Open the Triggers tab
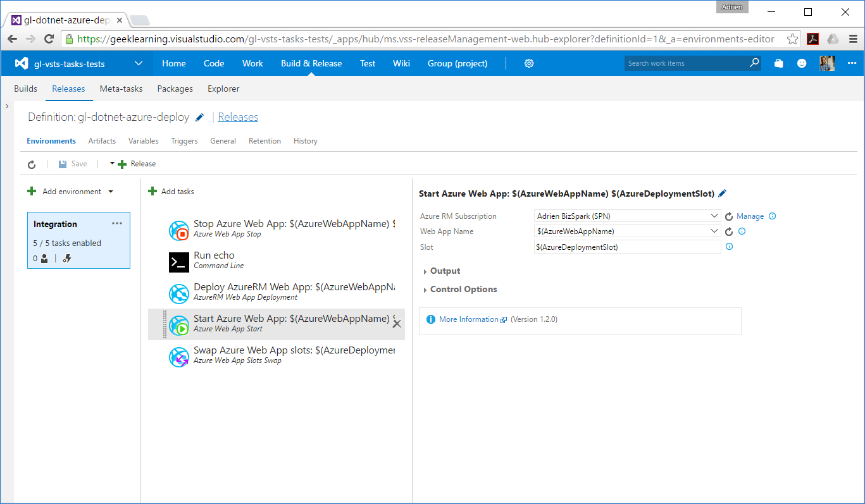The width and height of the screenshot is (865, 504). point(184,141)
